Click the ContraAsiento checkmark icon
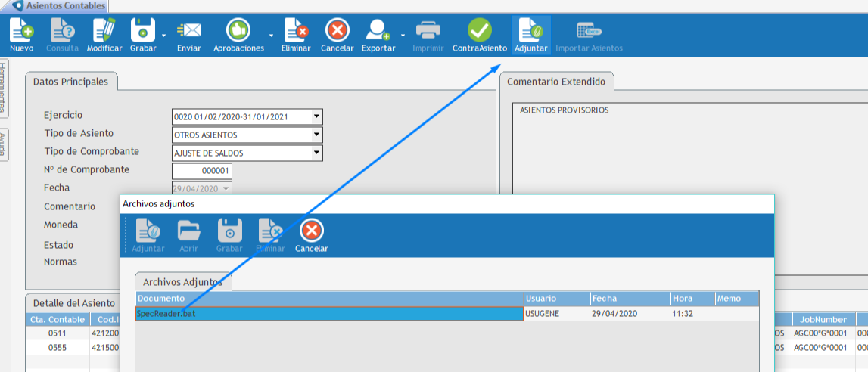868x372 pixels. (x=479, y=31)
